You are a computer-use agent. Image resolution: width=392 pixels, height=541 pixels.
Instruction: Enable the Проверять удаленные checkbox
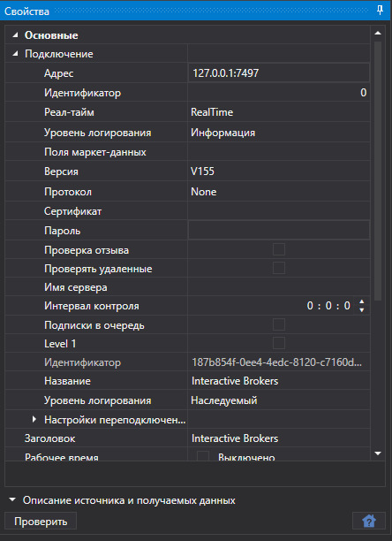tap(279, 268)
